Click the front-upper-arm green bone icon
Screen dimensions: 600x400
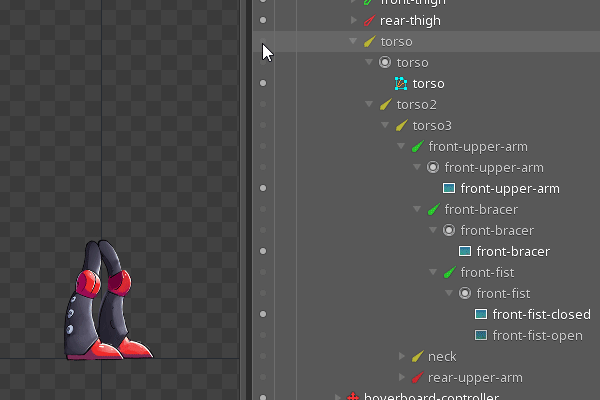pyautogui.click(x=417, y=147)
